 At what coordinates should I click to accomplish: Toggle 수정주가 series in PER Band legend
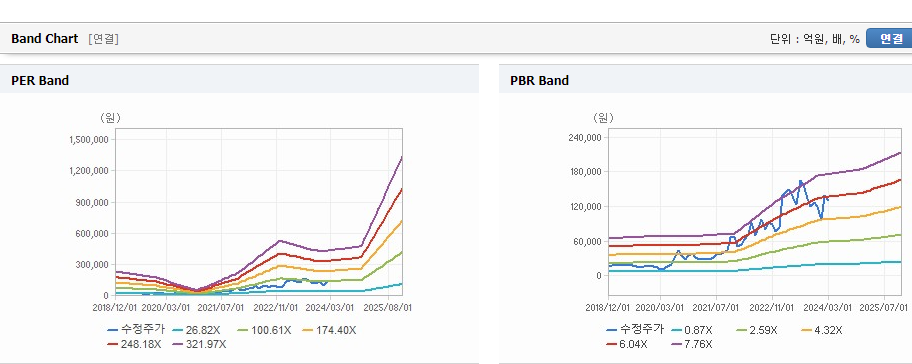(x=137, y=330)
